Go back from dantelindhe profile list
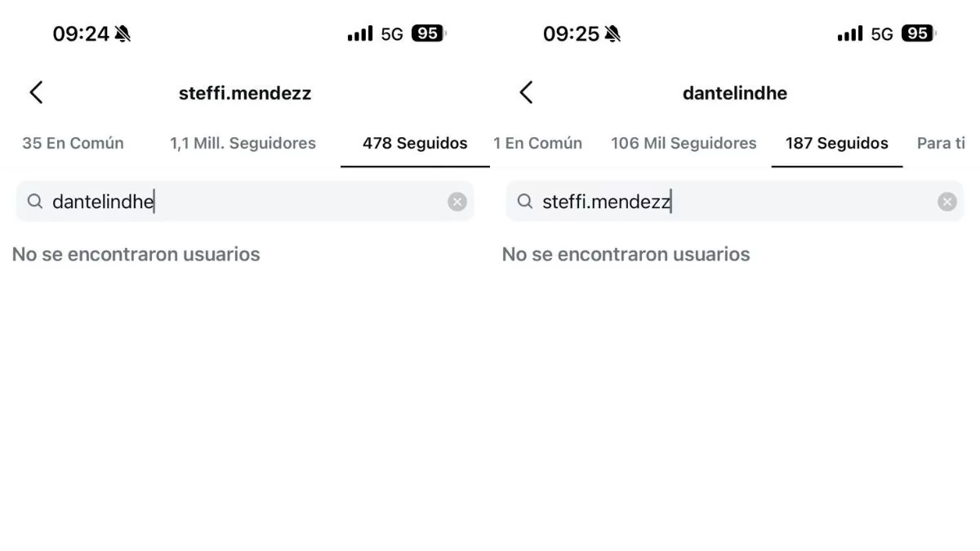 [x=526, y=93]
